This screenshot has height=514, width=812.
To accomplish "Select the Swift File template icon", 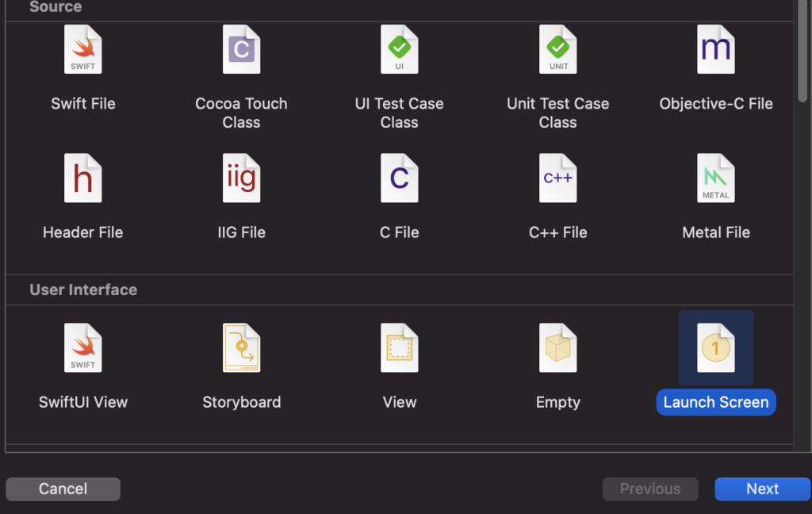I will (82, 49).
